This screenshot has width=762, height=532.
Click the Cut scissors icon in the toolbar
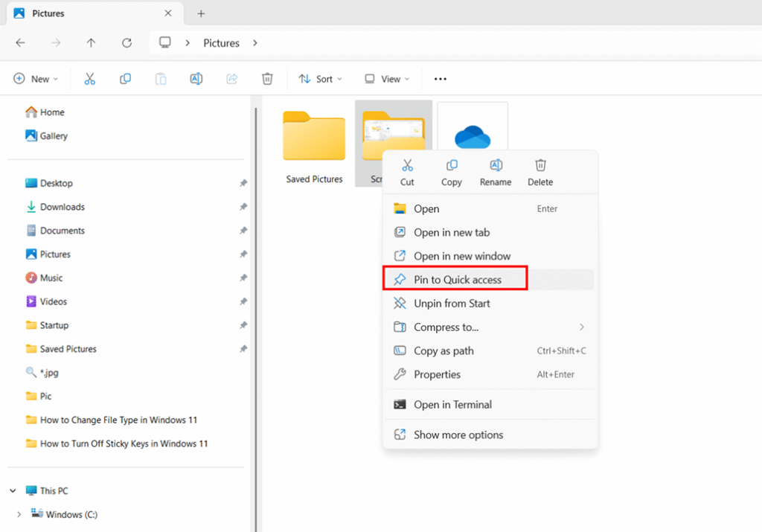[90, 79]
